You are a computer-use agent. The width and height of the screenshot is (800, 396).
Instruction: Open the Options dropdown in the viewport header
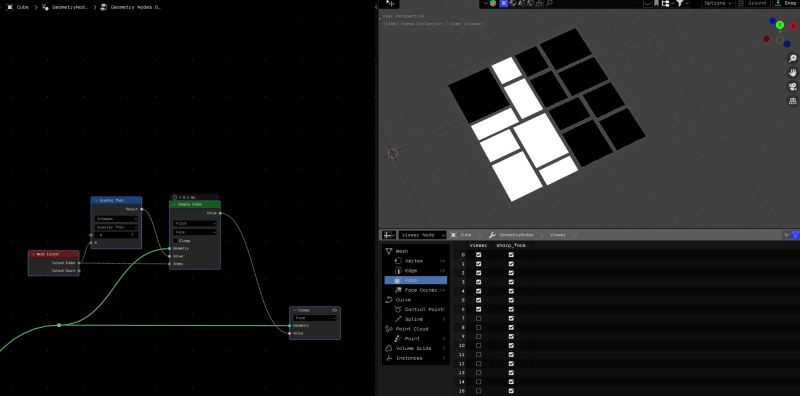(x=717, y=3)
